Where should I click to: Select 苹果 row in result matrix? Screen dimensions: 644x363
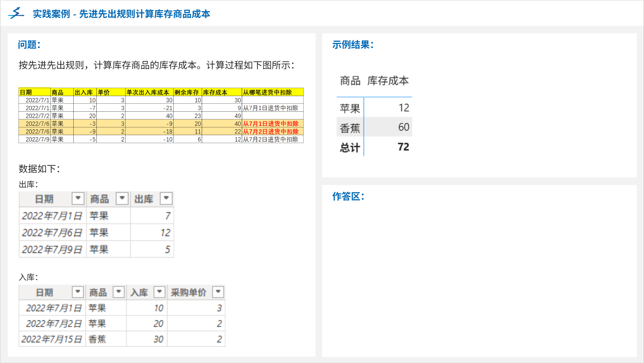350,108
